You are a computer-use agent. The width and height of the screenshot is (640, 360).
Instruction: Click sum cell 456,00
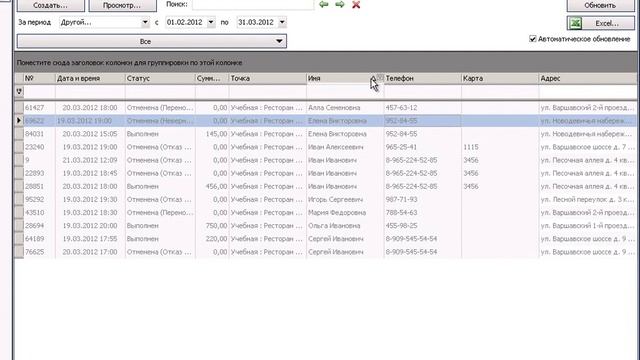click(x=212, y=186)
